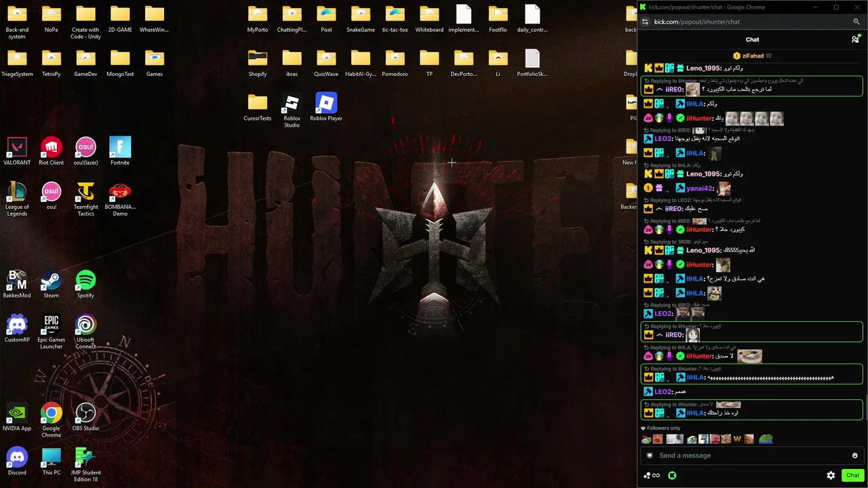Select the Fortnite desktop shortcut

(120, 152)
